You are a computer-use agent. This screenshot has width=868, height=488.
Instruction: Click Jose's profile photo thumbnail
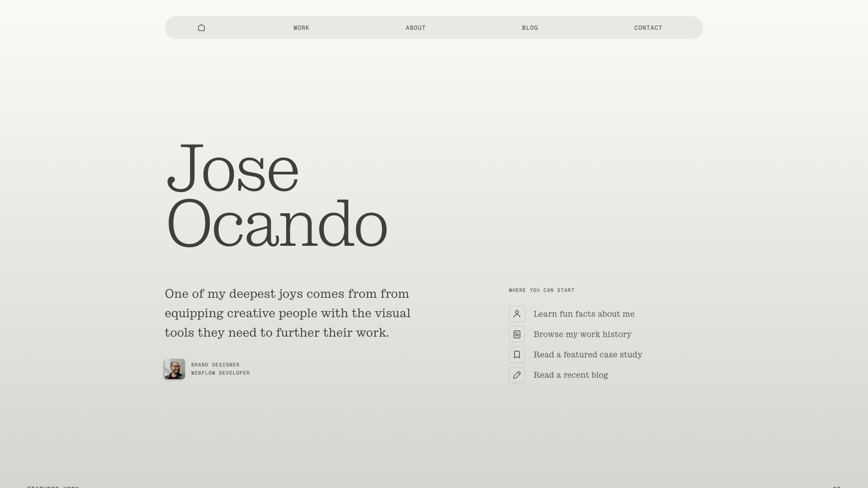click(175, 369)
